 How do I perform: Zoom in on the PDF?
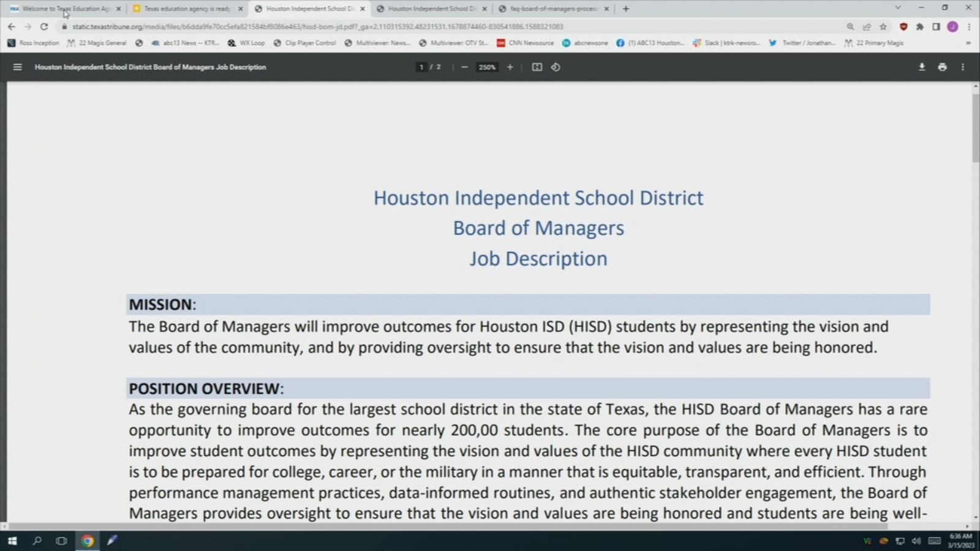510,67
